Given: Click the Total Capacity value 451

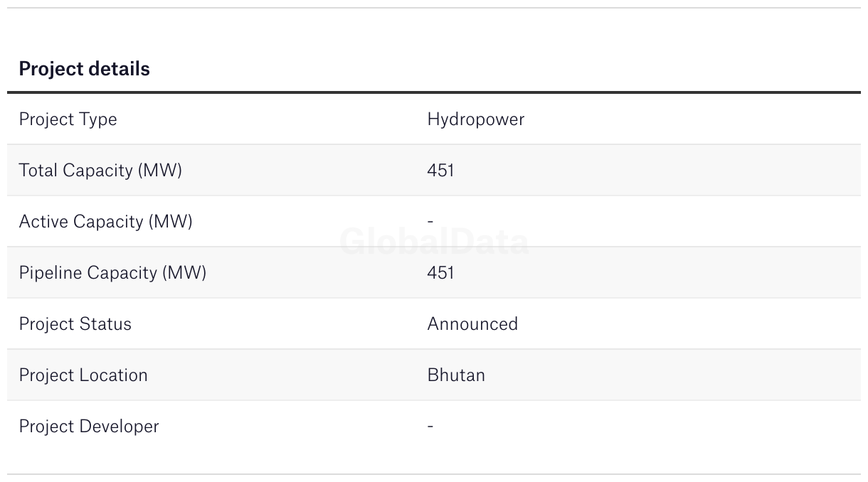Looking at the screenshot, I should 440,171.
